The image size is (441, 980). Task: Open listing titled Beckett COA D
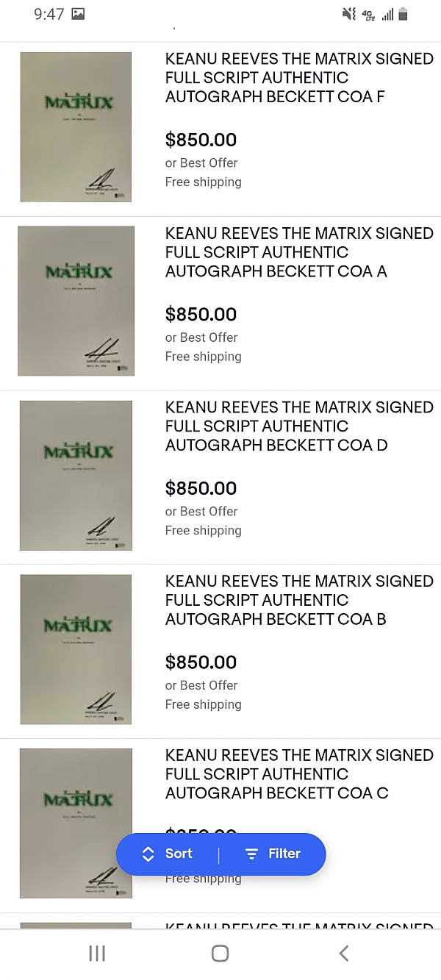(298, 426)
